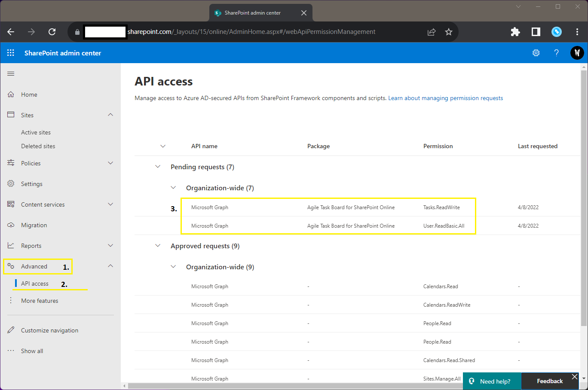The image size is (588, 390).
Task: Click the Show all ellipsis icon
Action: coord(11,351)
